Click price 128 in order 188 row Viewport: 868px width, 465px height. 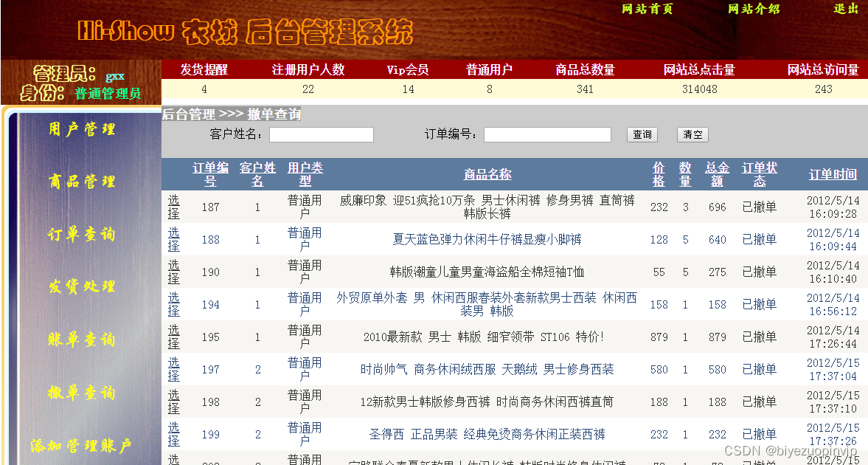659,239
